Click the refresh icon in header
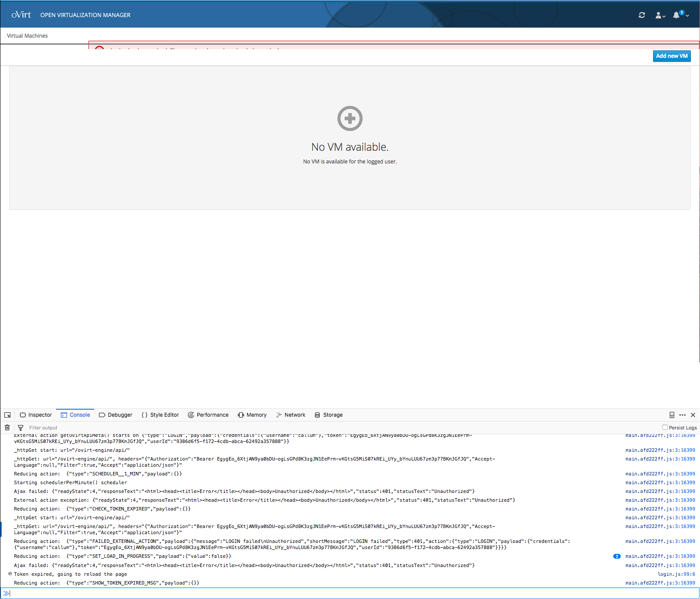 (642, 15)
